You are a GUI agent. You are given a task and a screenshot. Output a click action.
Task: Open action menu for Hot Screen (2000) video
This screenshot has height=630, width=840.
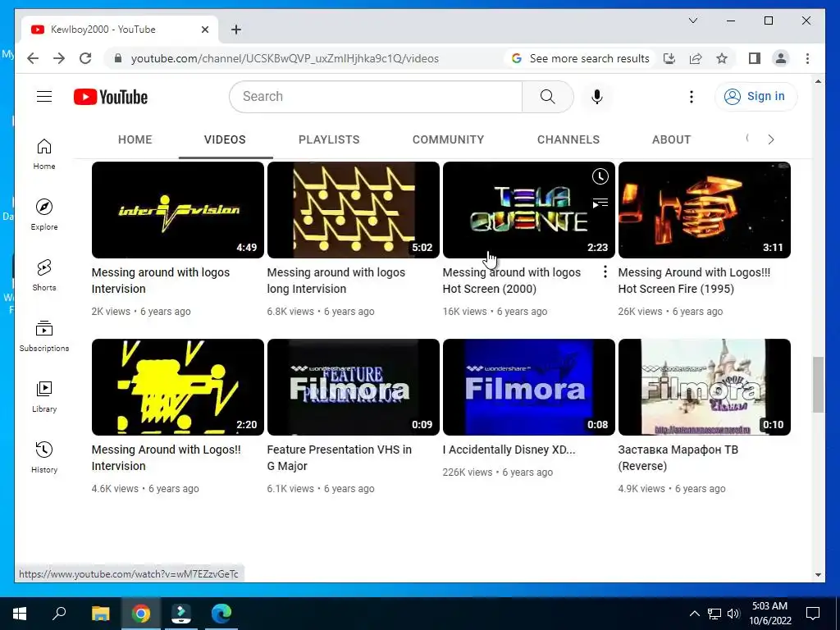pyautogui.click(x=605, y=272)
